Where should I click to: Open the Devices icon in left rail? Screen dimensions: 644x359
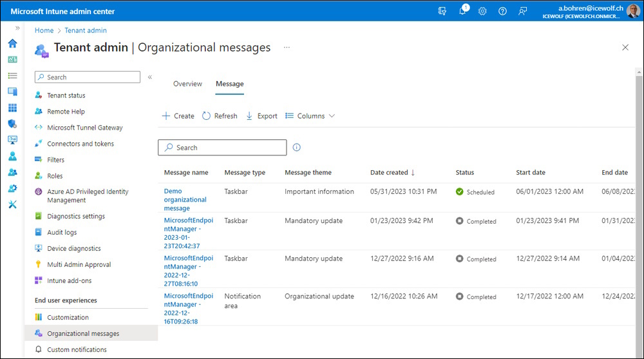(x=13, y=92)
